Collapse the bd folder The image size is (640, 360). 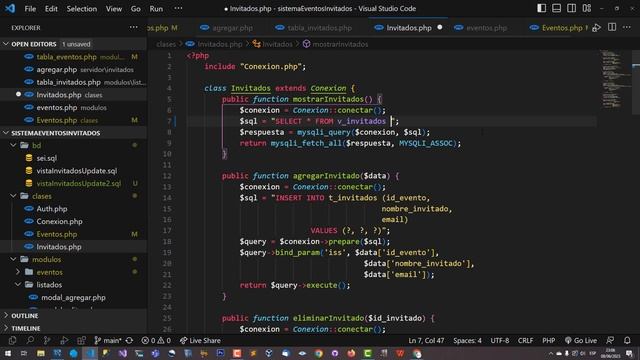click(x=13, y=145)
